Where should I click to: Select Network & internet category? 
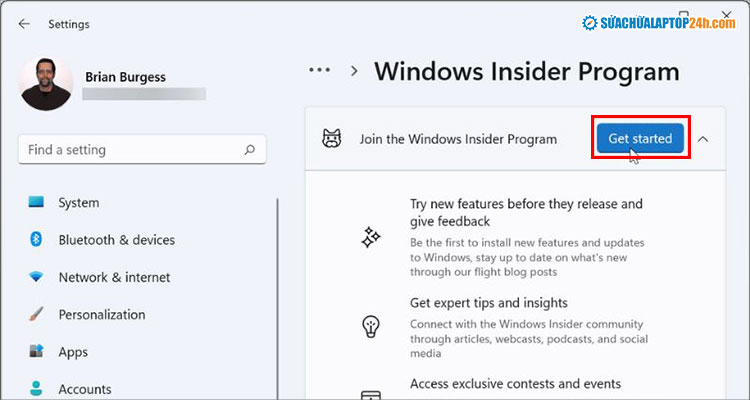[114, 277]
